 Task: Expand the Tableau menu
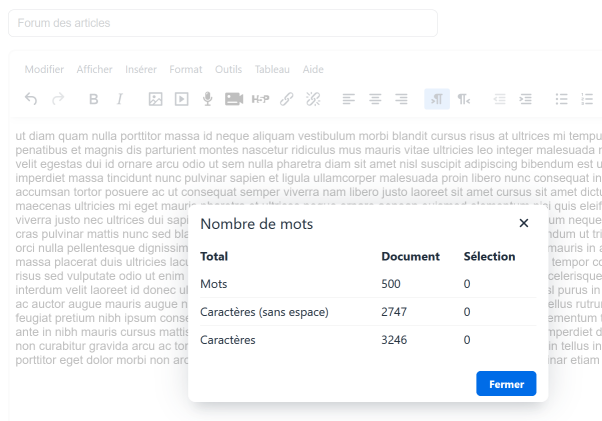click(272, 70)
